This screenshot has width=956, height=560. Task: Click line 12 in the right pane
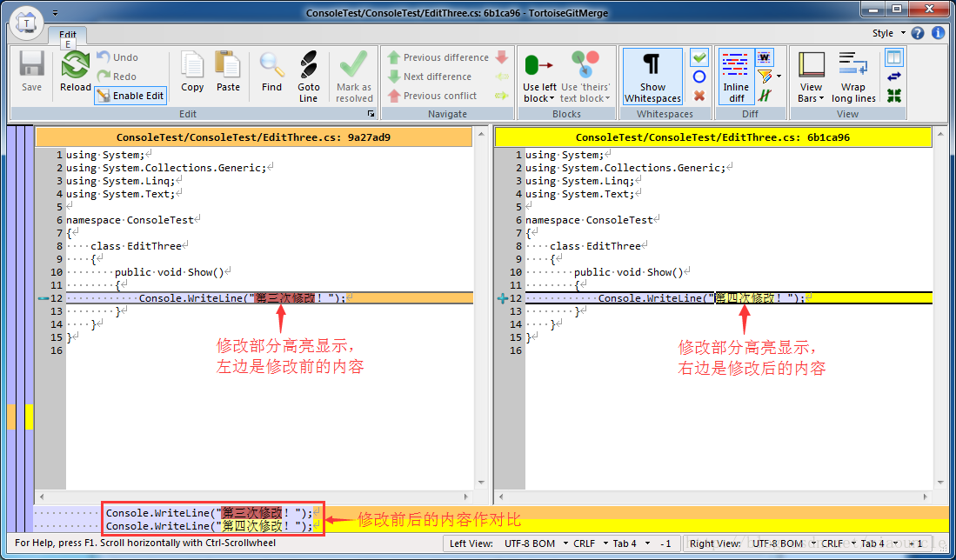tap(729, 298)
